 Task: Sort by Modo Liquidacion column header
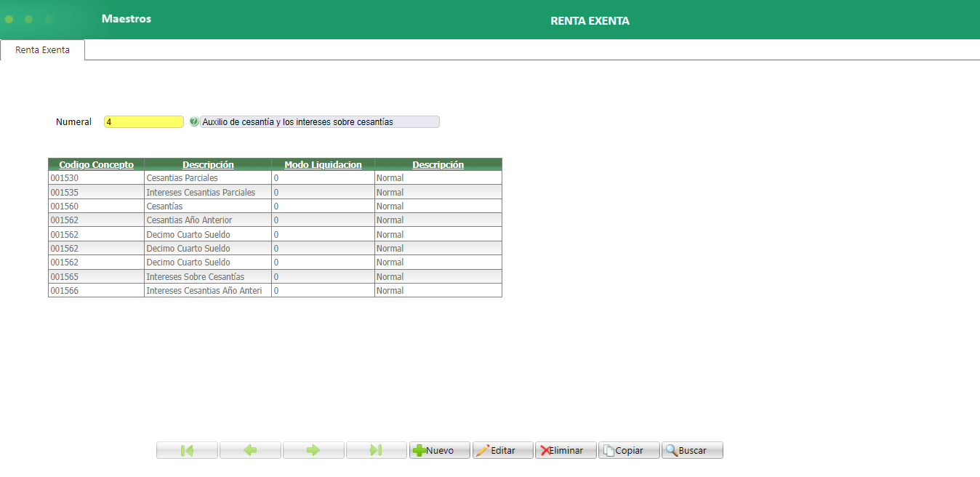[323, 165]
